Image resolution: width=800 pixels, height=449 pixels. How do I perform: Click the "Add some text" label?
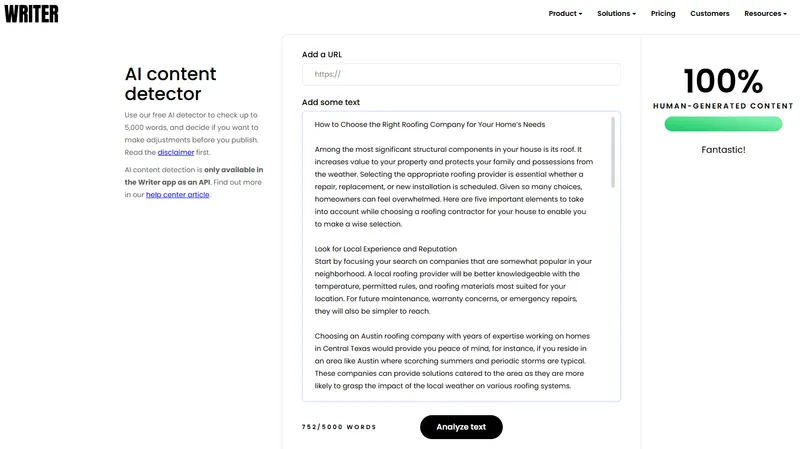click(331, 102)
